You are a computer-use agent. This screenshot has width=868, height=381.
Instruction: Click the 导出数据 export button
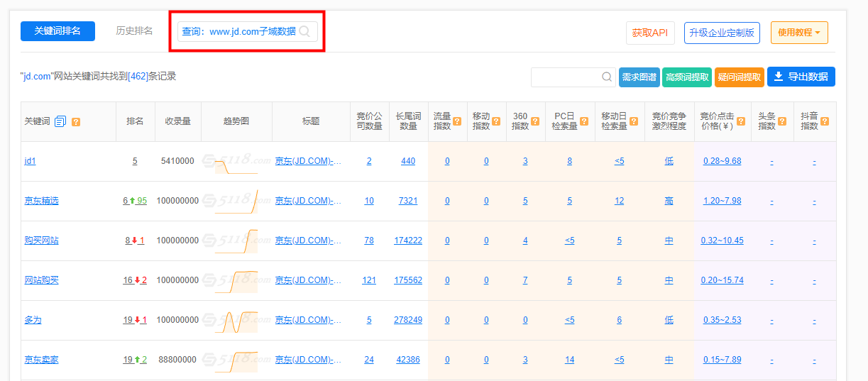(801, 77)
